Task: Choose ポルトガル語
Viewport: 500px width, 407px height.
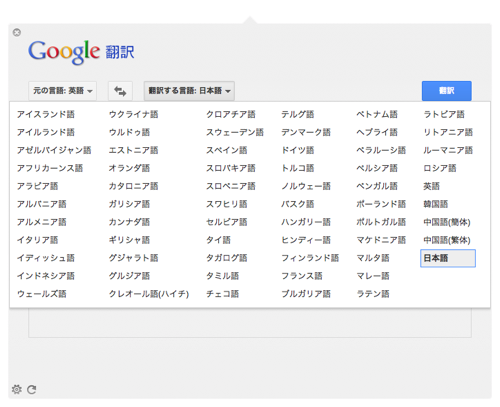Action: coord(381,222)
